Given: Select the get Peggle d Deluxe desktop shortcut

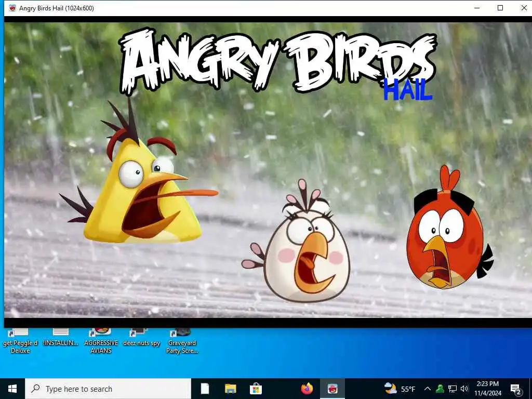Looking at the screenshot, I should click(20, 341).
